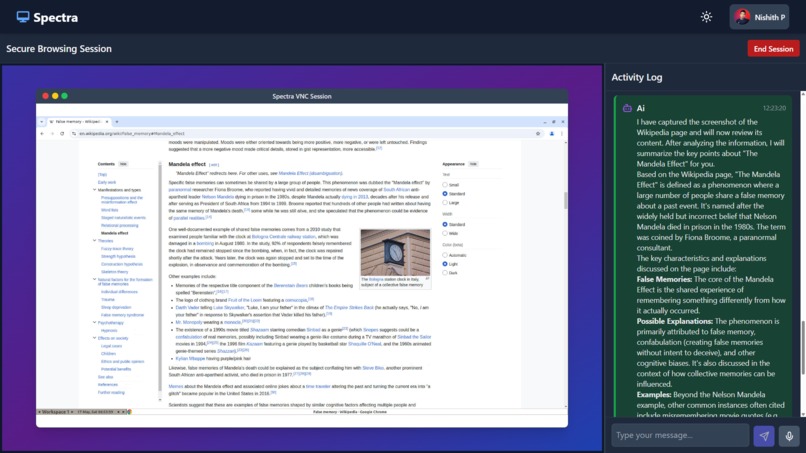Close the False memory Wikipedia tab

[107, 122]
